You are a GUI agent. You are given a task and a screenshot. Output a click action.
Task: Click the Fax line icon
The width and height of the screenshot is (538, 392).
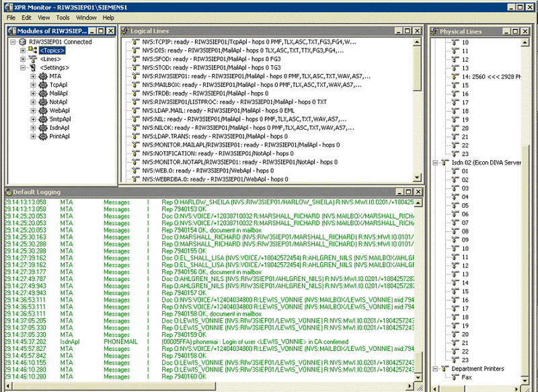point(455,377)
